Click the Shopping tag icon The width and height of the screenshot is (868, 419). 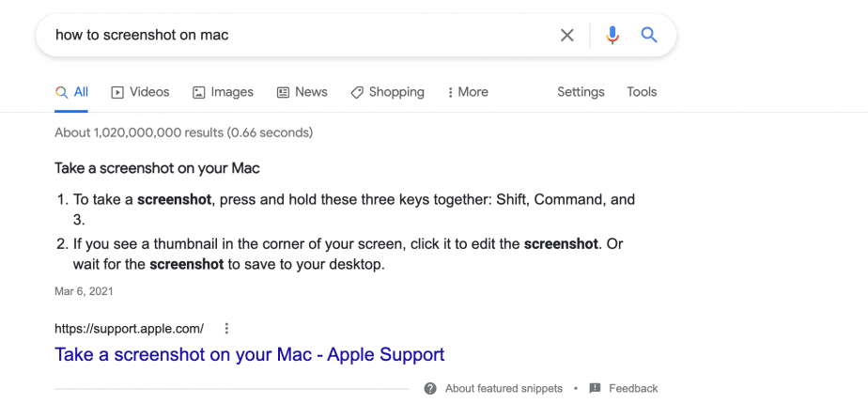point(357,92)
